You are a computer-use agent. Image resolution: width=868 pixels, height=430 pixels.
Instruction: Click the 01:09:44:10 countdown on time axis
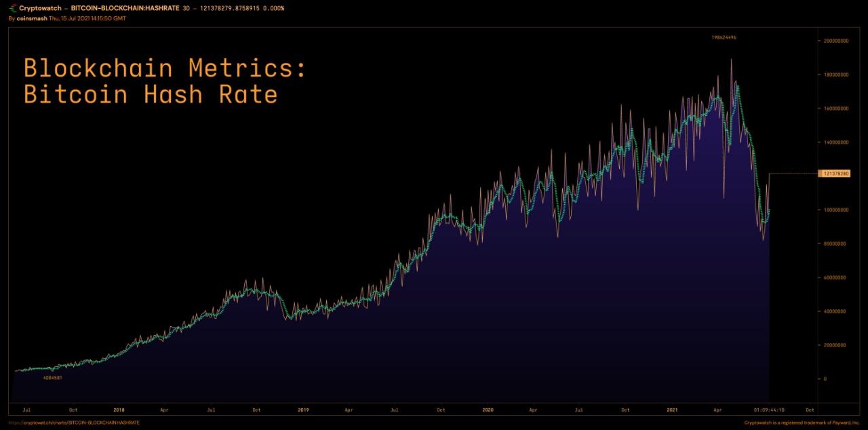point(769,410)
